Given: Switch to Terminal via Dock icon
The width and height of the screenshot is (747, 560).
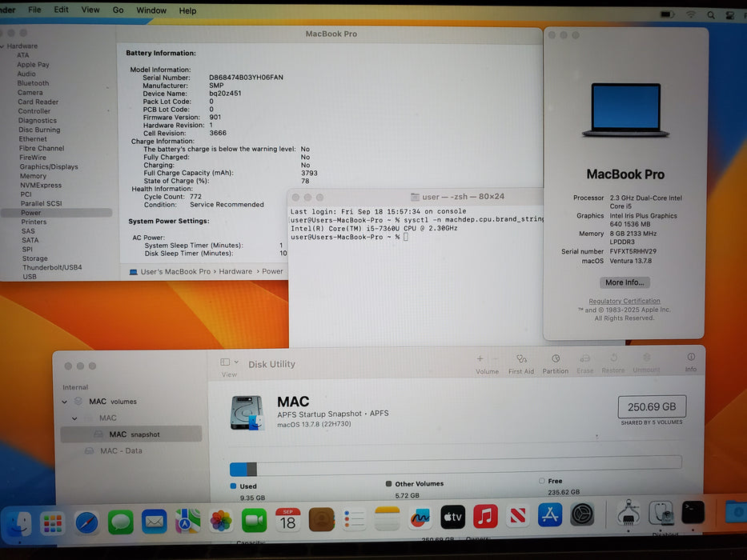Looking at the screenshot, I should tap(693, 513).
